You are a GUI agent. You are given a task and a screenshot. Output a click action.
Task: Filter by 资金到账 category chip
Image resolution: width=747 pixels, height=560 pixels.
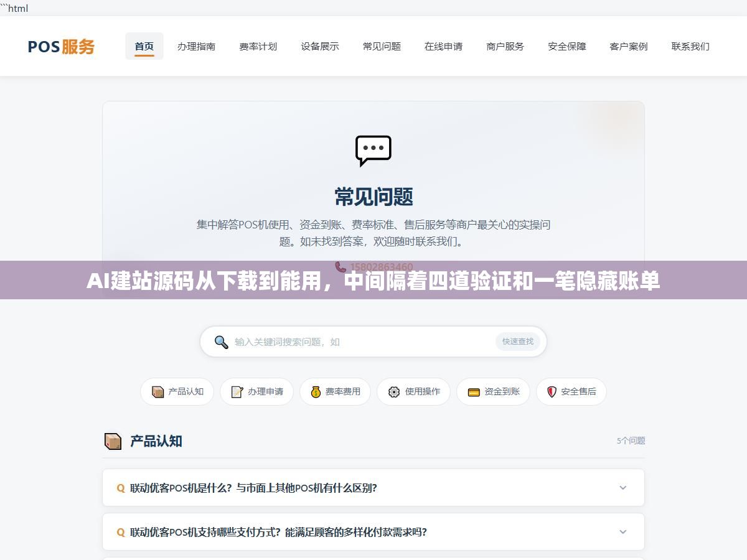493,392
